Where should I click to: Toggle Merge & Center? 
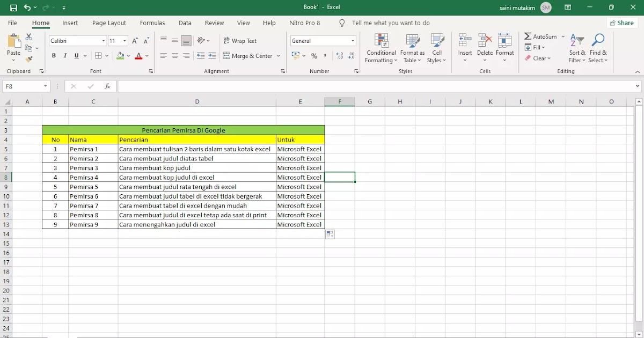tap(248, 56)
